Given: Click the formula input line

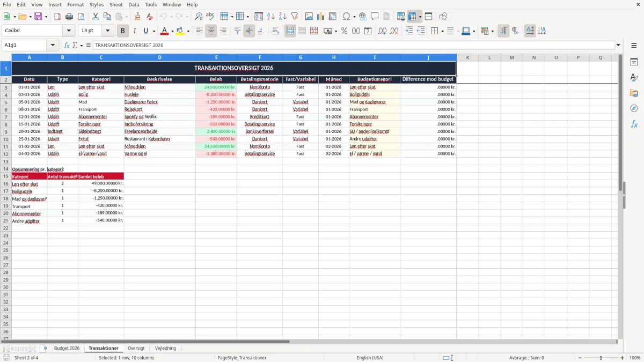Looking at the screenshot, I should (354, 45).
